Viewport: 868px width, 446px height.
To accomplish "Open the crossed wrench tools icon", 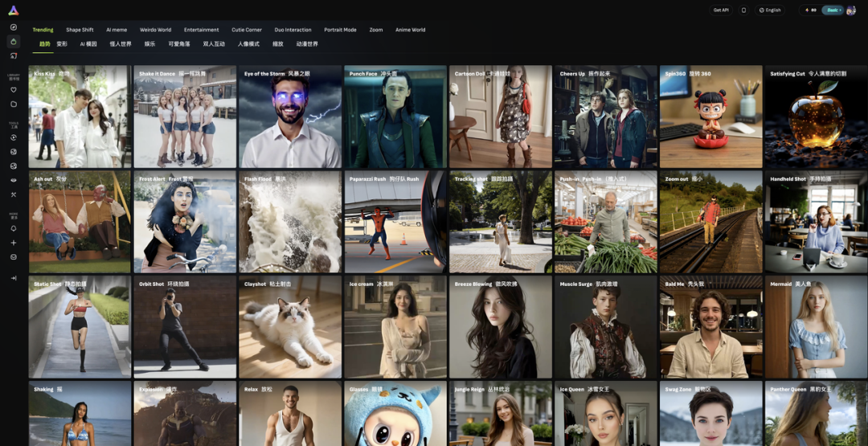I will tap(14, 194).
